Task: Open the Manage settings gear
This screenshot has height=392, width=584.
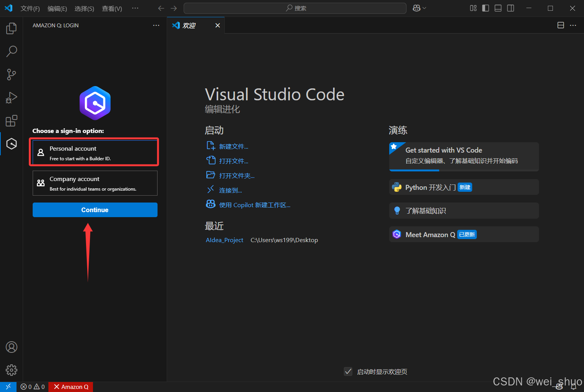Action: [x=12, y=370]
